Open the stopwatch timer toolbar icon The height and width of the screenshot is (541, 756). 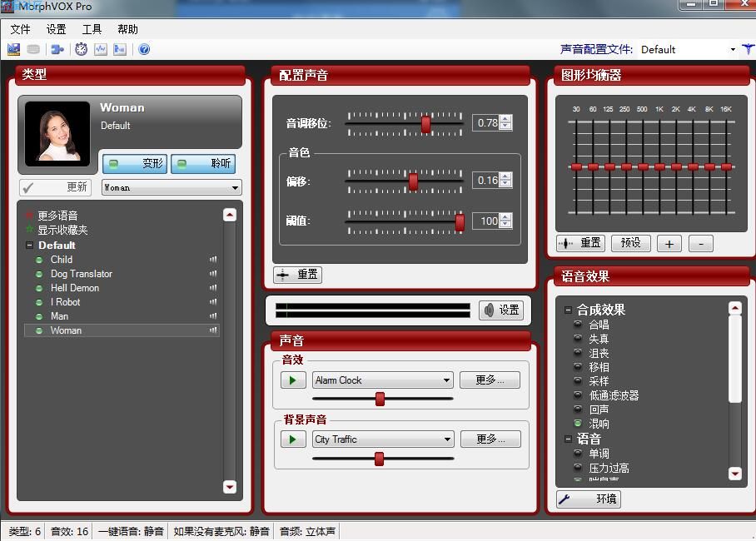[81, 49]
